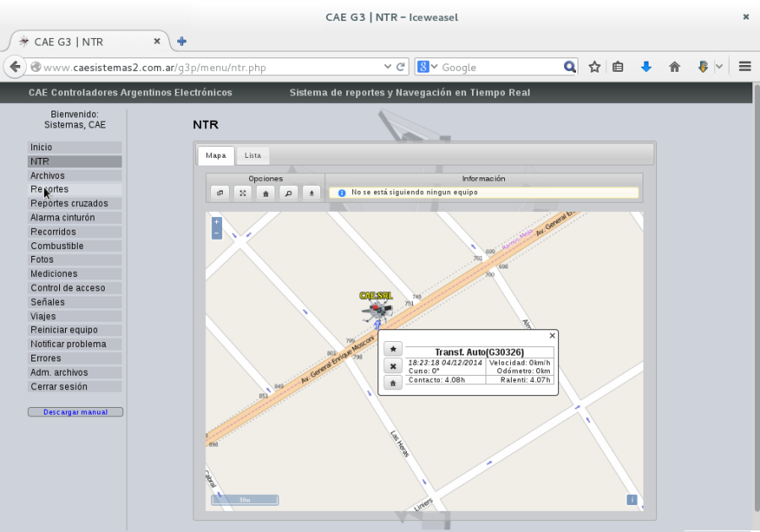
Task: Select the Mapa tab
Action: pyautogui.click(x=215, y=155)
